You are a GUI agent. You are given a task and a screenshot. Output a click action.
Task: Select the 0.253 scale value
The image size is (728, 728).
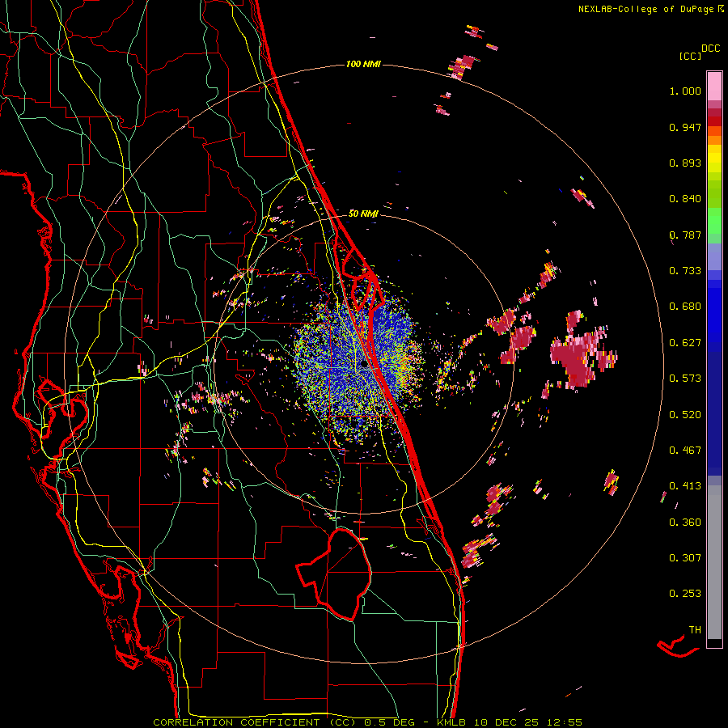pos(685,594)
